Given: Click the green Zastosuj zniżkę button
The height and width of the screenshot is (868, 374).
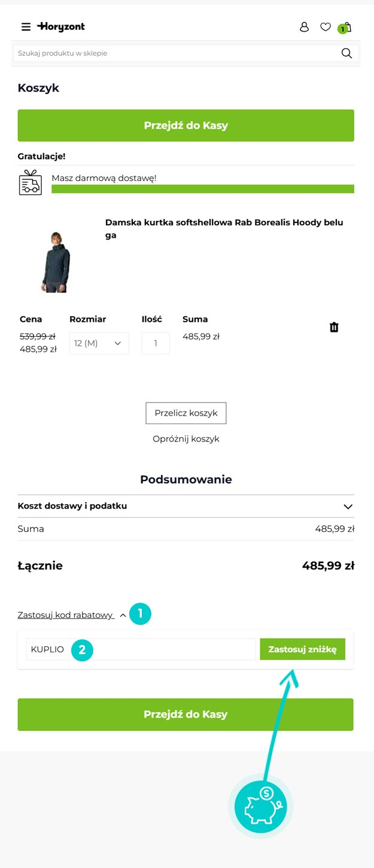Looking at the screenshot, I should click(x=302, y=649).
